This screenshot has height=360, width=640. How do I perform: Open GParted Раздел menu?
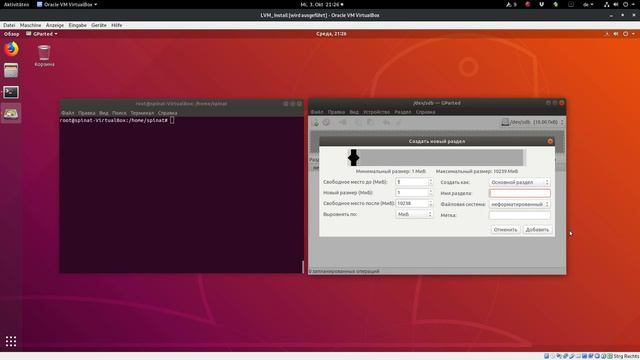(403, 112)
